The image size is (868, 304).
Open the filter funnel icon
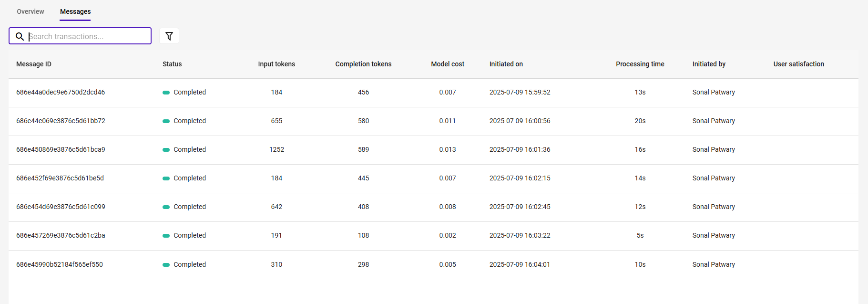tap(169, 36)
